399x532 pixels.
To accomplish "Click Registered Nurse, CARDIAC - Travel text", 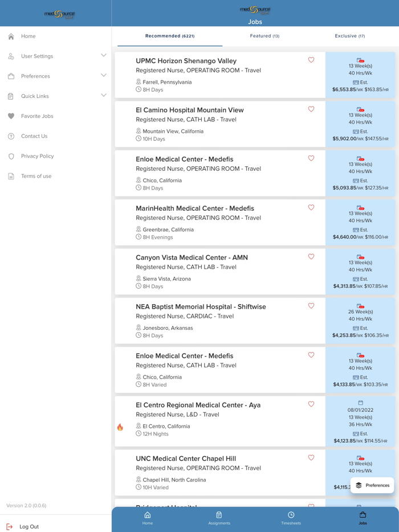I will click(185, 316).
